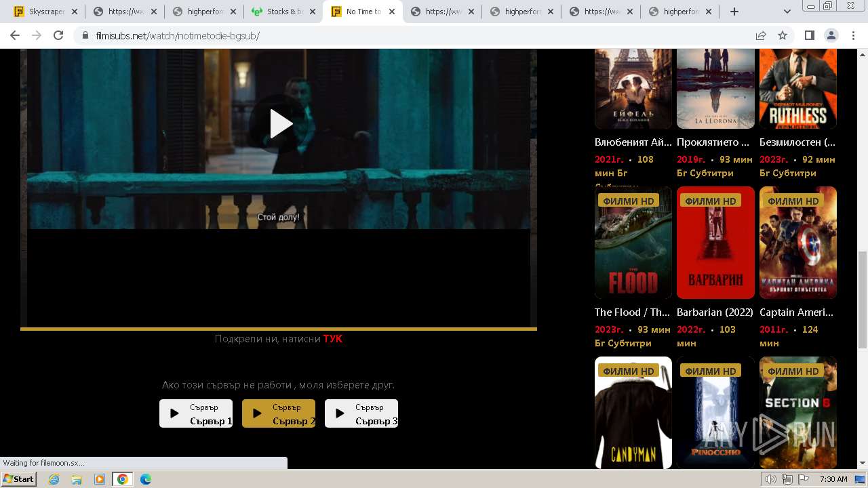
Task: Open the Chrome profile menu
Action: click(x=831, y=35)
